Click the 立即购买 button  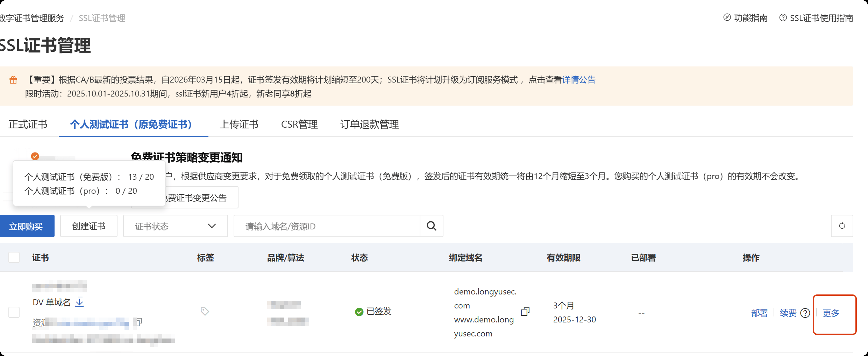[x=26, y=226]
